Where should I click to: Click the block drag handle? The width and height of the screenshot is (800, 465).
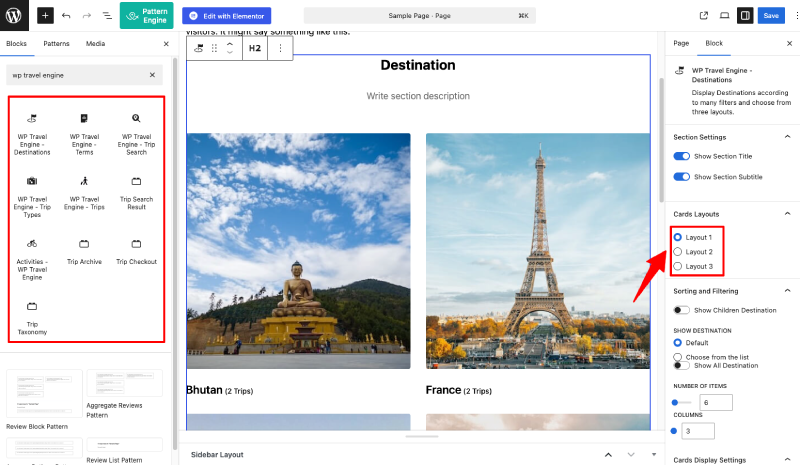coord(214,48)
